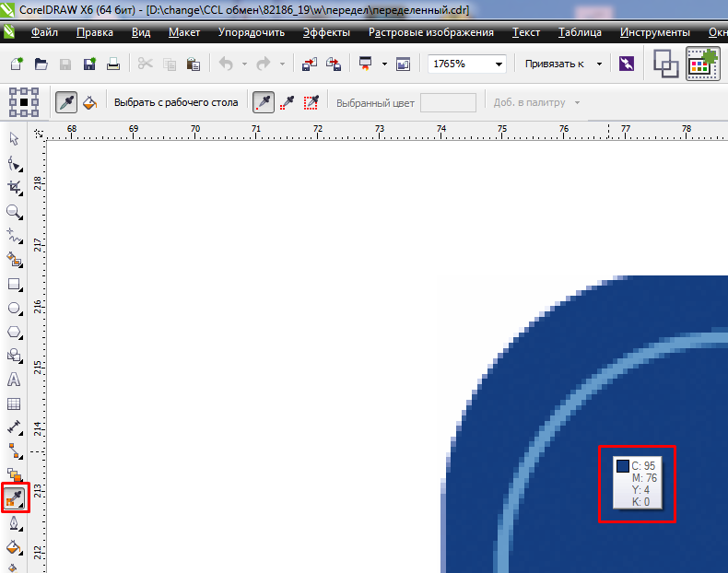Viewport: 728px width, 573px height.
Task: Open the Упорядочить menu
Action: [252, 32]
